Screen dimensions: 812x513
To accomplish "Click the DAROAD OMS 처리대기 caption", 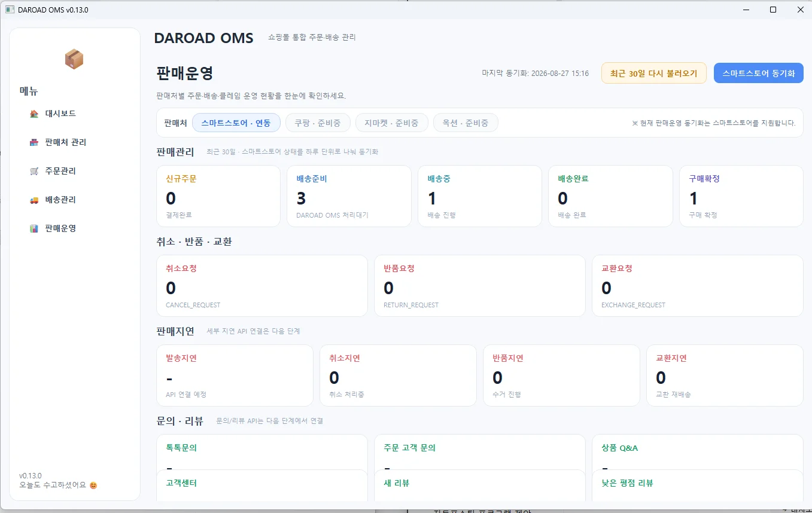I will (332, 215).
